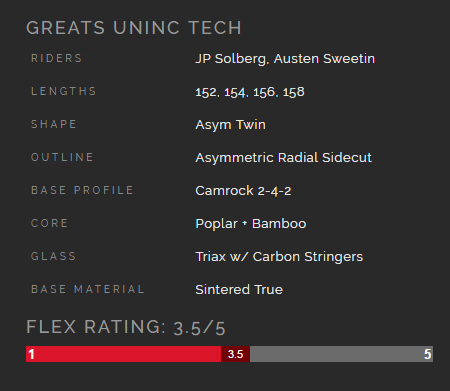Click the Triax w/ Carbon Stringers text
The width and height of the screenshot is (450, 391).
279,257
